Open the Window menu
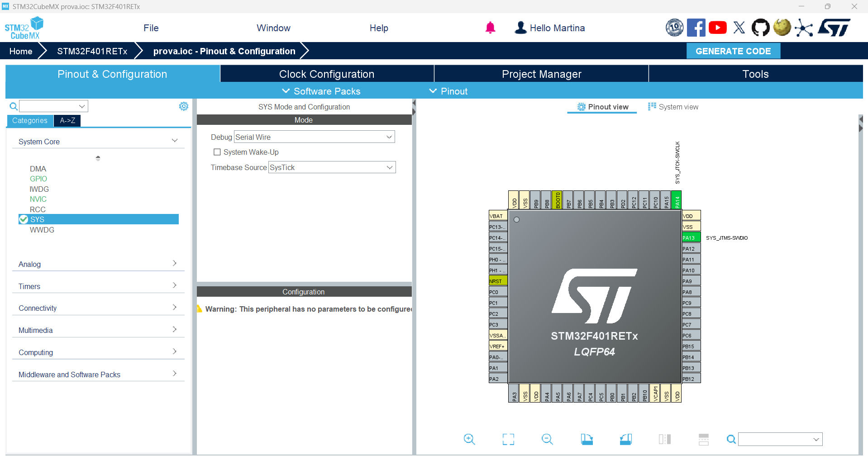Viewport: 868px width, 460px height. [x=273, y=28]
